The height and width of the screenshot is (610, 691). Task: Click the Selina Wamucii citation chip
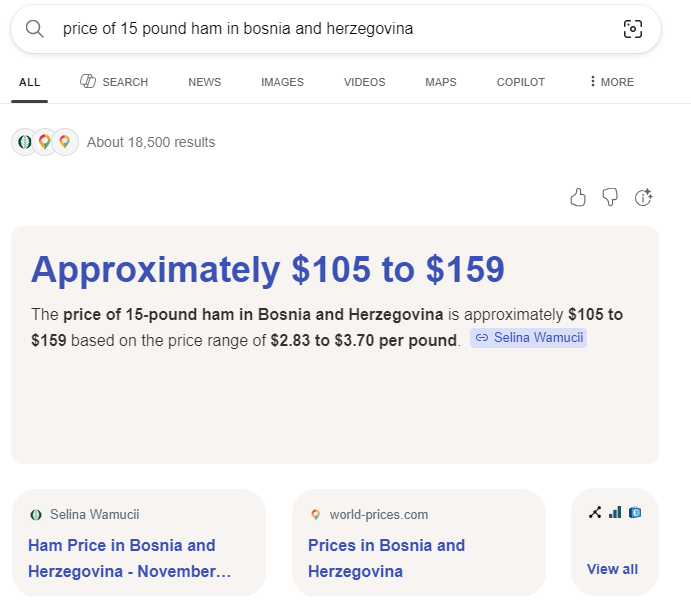click(x=528, y=338)
